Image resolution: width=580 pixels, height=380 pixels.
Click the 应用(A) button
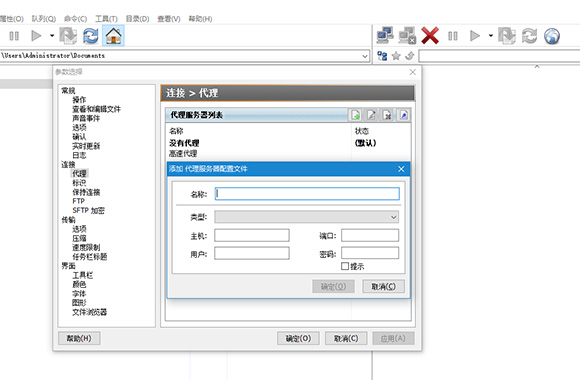click(x=393, y=338)
